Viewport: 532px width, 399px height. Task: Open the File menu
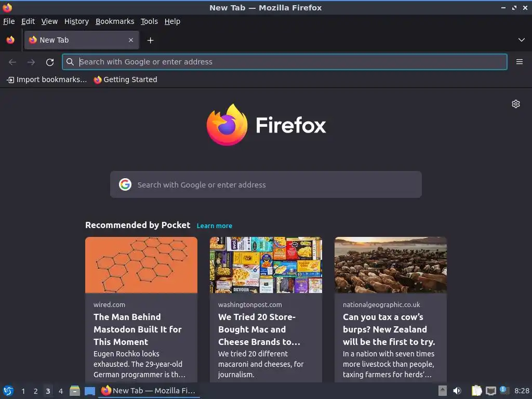pyautogui.click(x=9, y=21)
